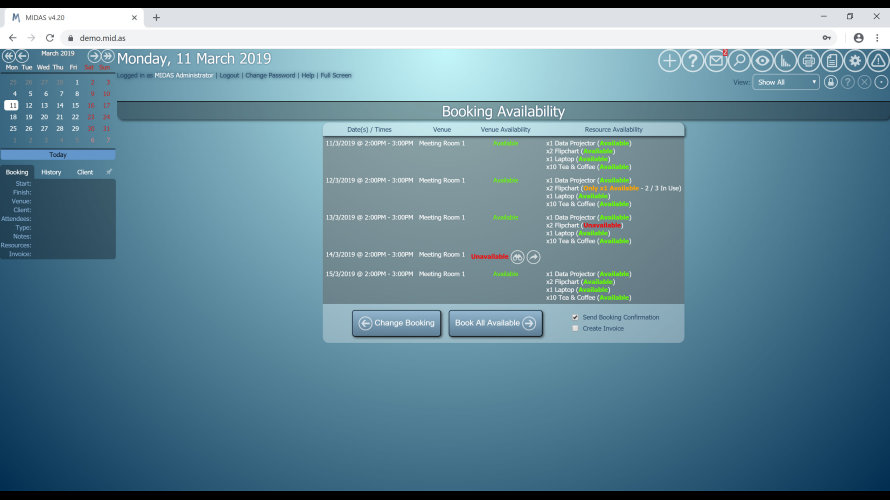Click the add new booking plus icon
890x500 pixels.
pyautogui.click(x=669, y=61)
